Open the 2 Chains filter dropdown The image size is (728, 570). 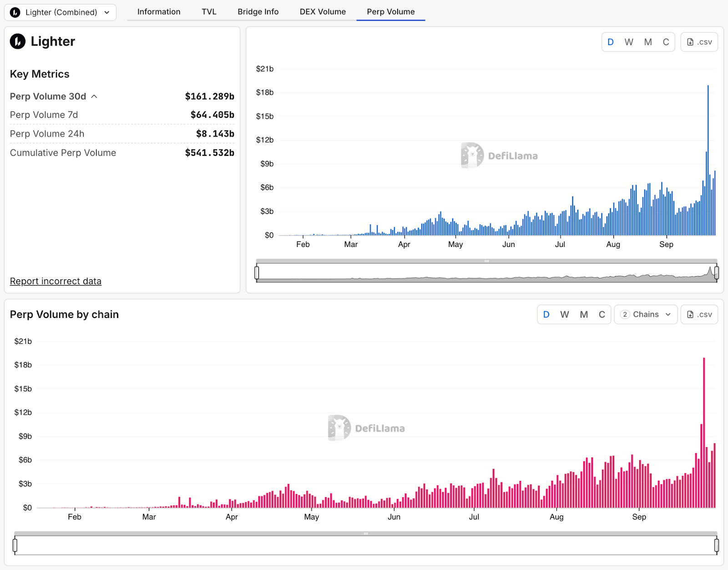point(645,314)
